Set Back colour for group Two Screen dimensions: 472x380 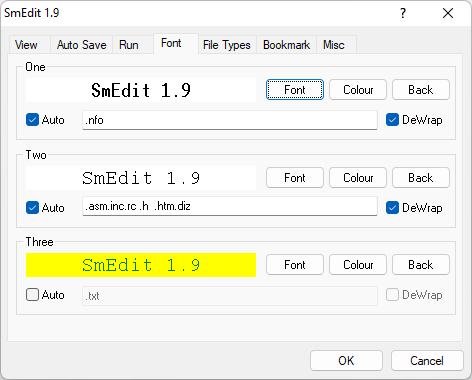click(421, 178)
